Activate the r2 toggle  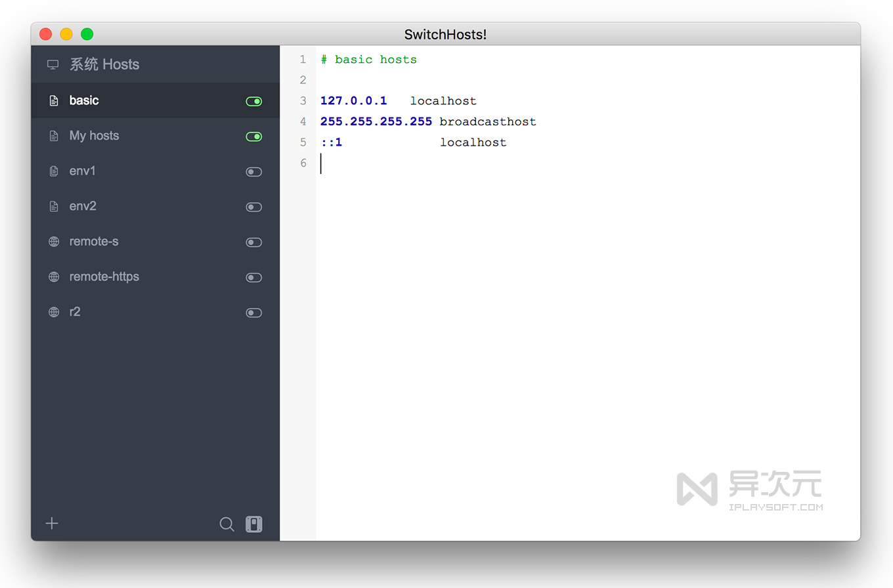click(253, 313)
